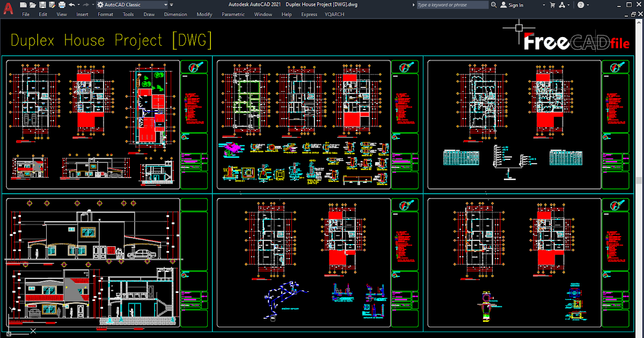Open the Insert menu

82,14
